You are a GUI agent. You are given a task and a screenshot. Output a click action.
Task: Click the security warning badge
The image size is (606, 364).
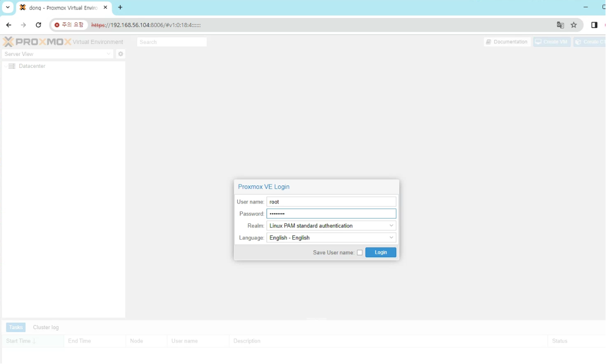[69, 25]
